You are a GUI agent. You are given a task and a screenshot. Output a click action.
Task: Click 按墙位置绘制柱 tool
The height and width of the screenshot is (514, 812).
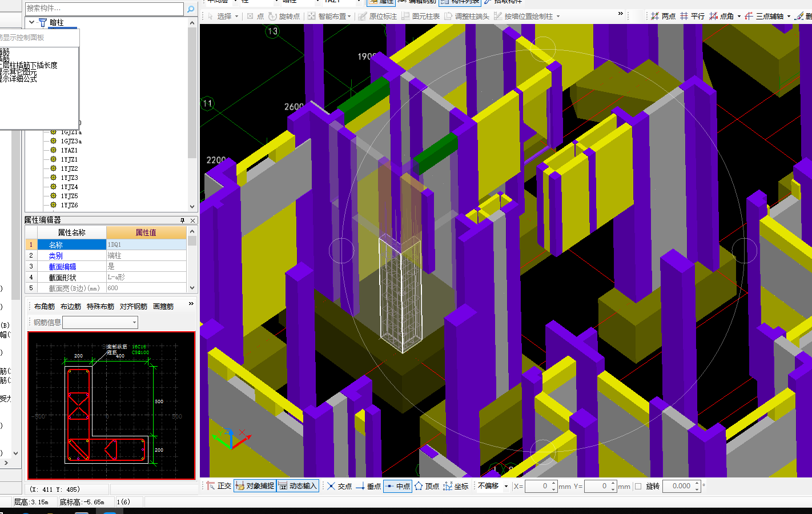pos(524,16)
